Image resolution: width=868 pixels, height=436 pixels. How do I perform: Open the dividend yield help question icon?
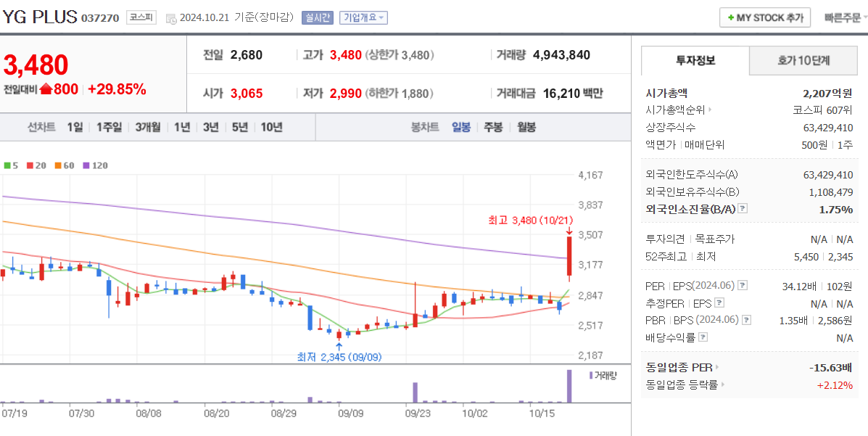pyautogui.click(x=703, y=337)
